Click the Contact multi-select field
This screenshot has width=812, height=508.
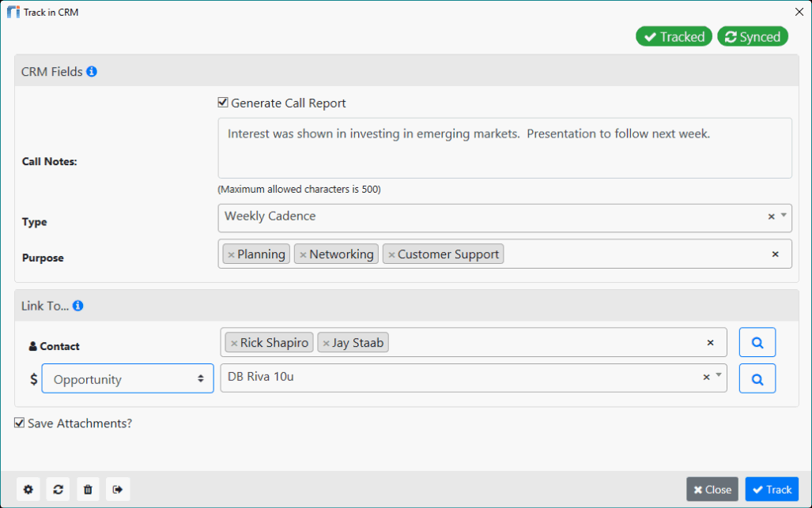coord(474,342)
